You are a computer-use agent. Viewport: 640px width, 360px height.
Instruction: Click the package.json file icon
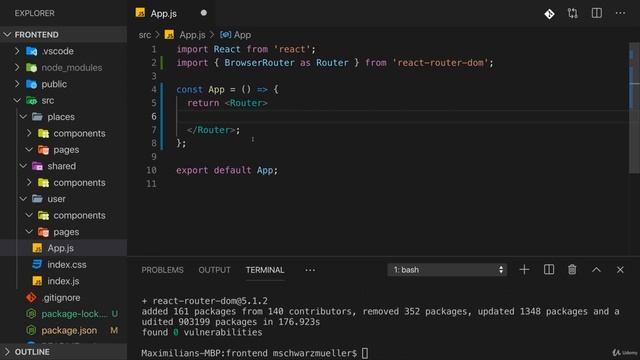[31, 330]
